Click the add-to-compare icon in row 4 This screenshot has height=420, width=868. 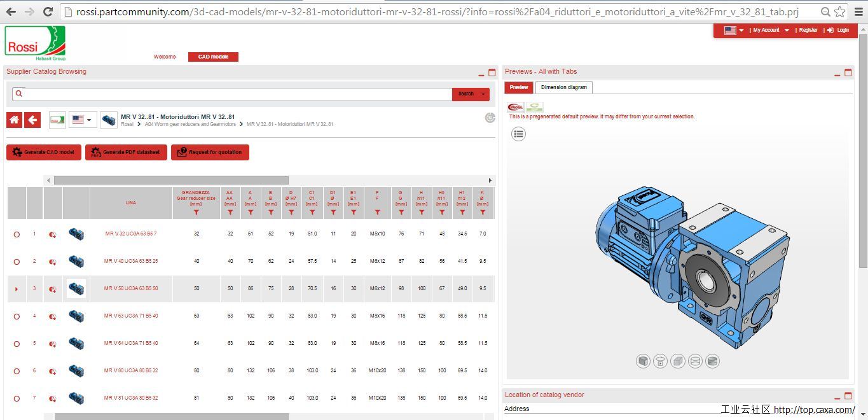coord(53,316)
